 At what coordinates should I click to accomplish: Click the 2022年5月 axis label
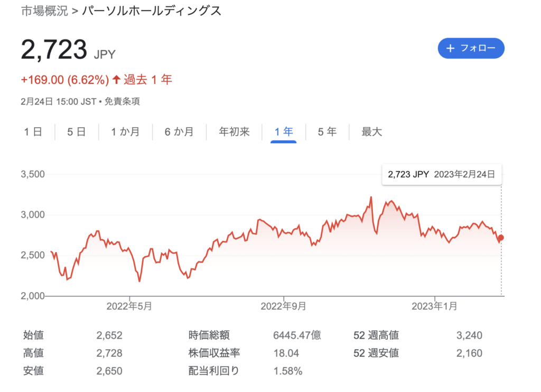point(129,306)
